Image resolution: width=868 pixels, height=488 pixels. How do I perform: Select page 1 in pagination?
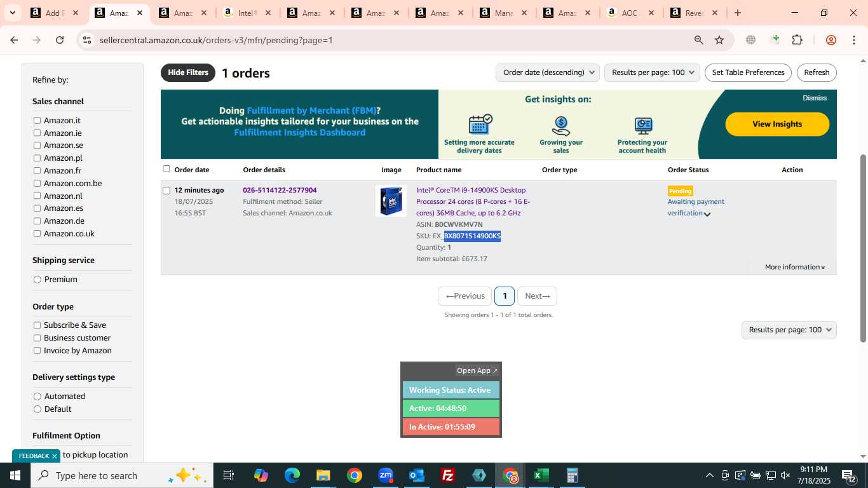[x=505, y=296]
